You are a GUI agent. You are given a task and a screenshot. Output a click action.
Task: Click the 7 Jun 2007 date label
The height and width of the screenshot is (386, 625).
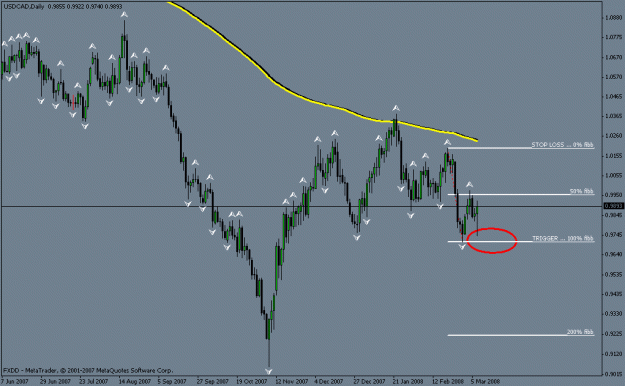[16, 382]
